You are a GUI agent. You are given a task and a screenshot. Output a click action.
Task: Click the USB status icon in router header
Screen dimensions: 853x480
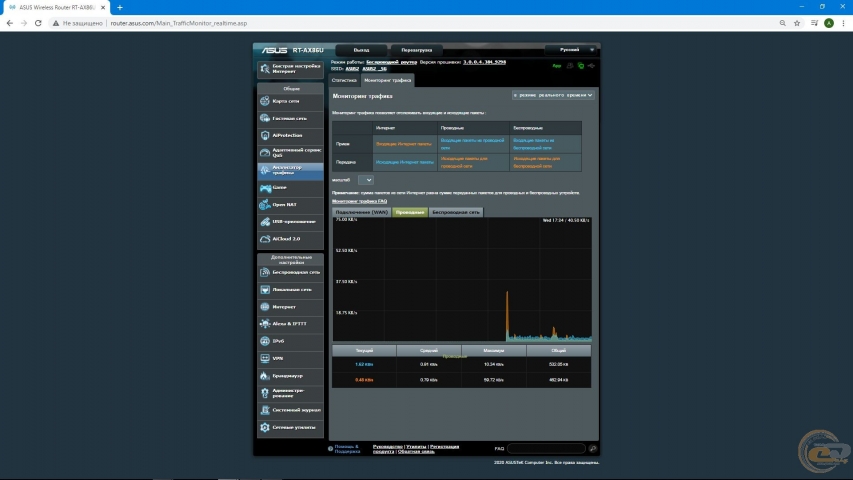591,66
